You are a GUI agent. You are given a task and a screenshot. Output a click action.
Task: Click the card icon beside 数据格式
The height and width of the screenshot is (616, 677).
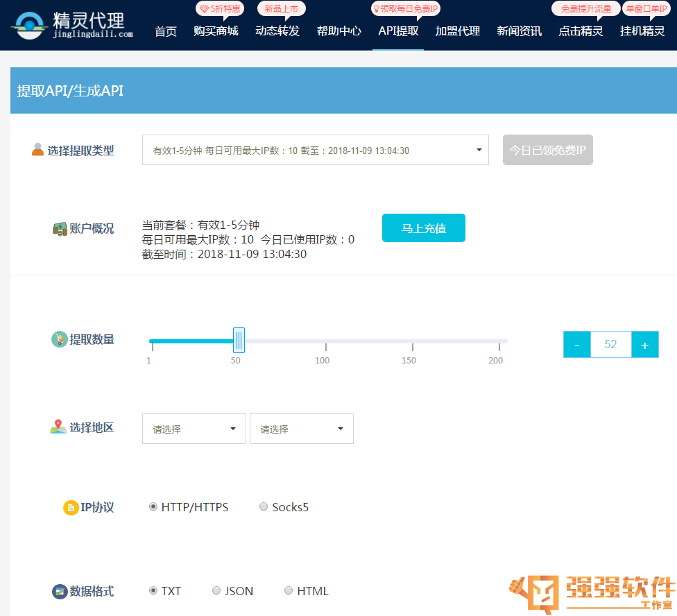tap(60, 592)
